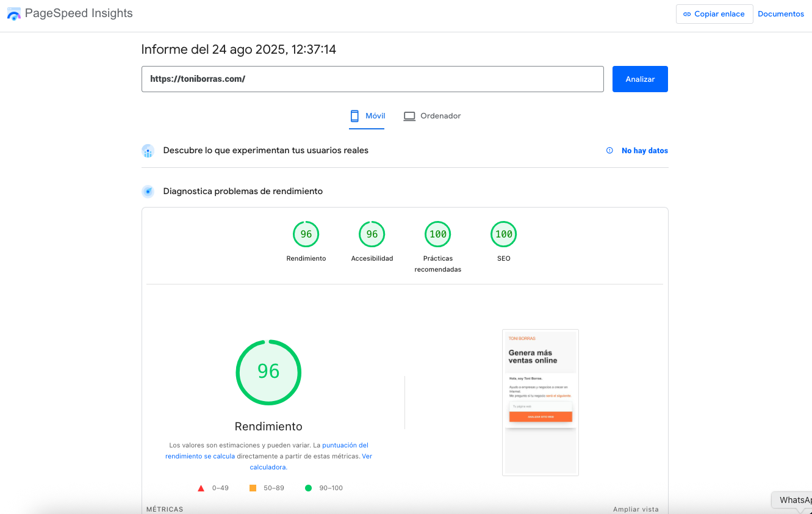Click the red triangle 0–49 legend icon

tap(201, 488)
